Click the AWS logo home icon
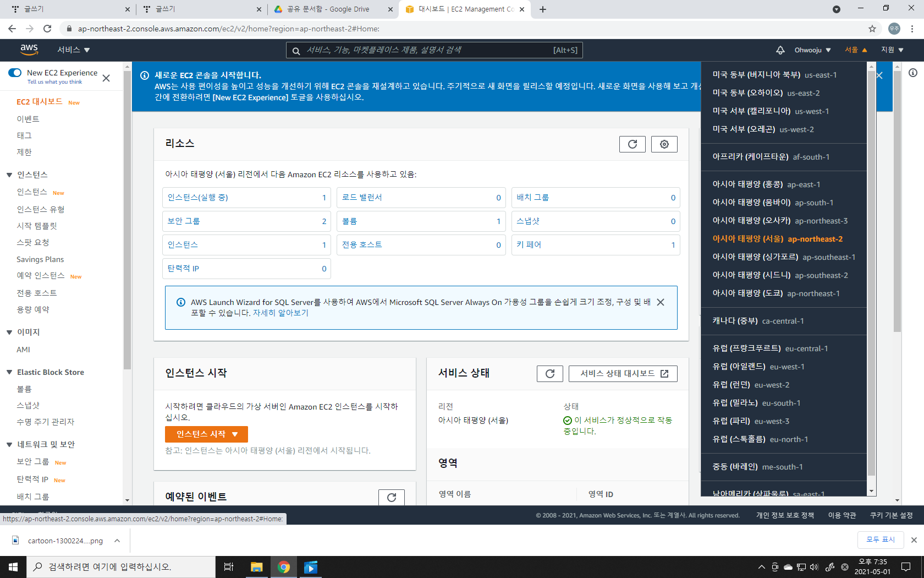This screenshot has width=924, height=578. coord(29,50)
